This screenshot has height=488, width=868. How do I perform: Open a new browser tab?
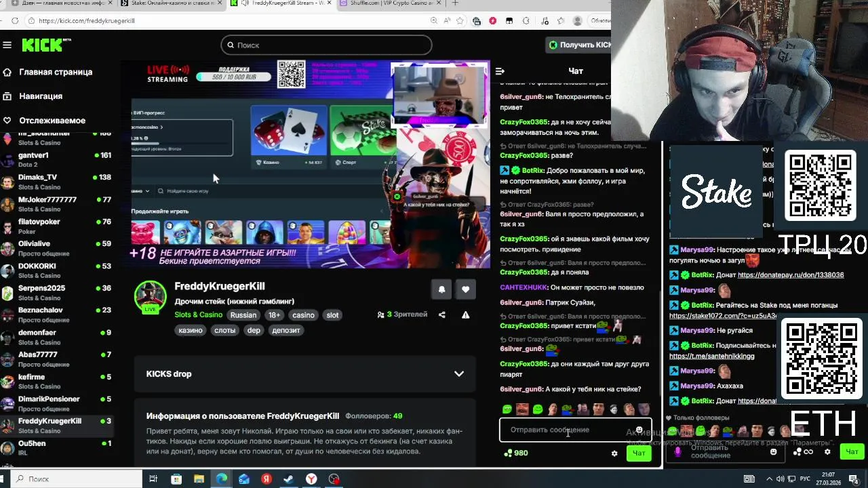(x=455, y=3)
